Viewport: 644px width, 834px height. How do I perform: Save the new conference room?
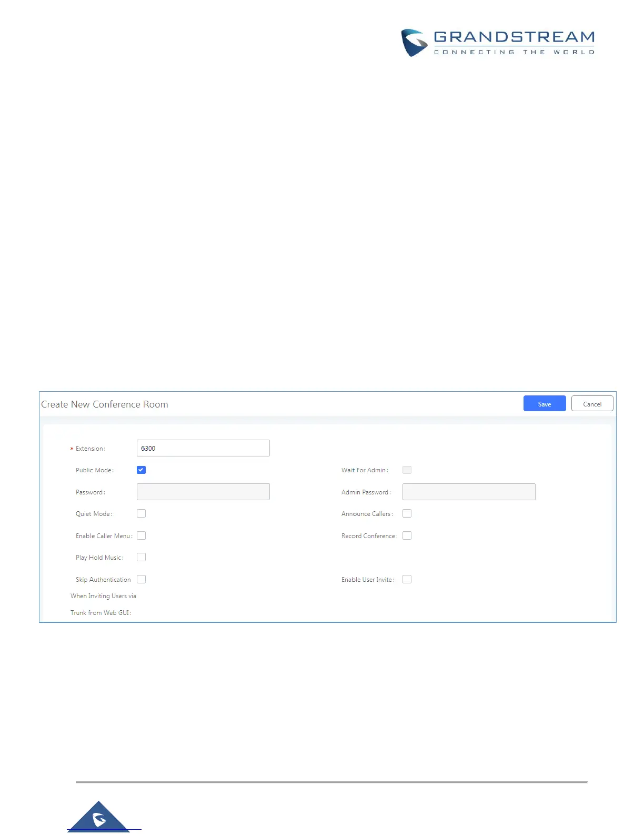pos(544,404)
